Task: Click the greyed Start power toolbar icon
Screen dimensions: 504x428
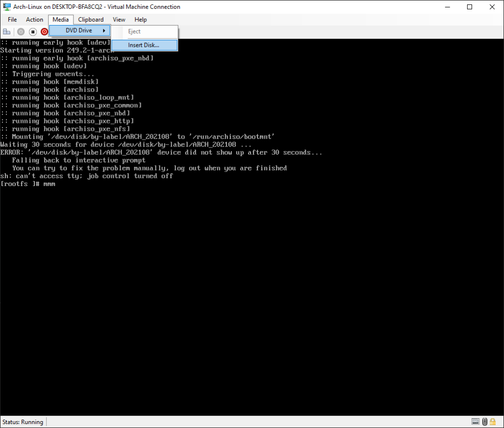Action: pos(21,31)
